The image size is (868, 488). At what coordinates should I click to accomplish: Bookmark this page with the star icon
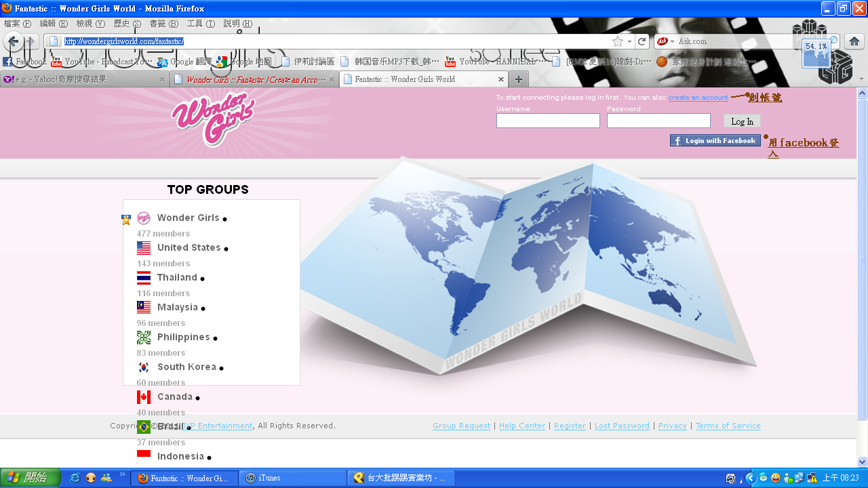pyautogui.click(x=617, y=41)
